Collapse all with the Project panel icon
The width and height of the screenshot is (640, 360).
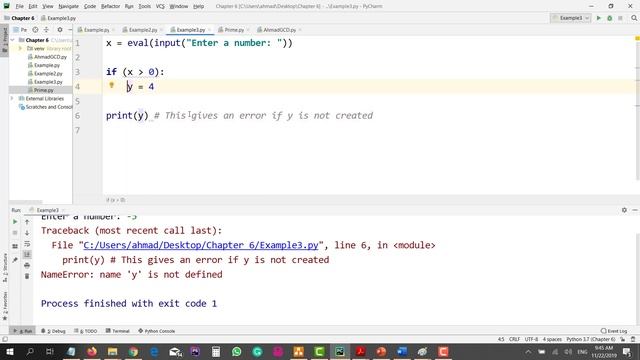(x=46, y=30)
